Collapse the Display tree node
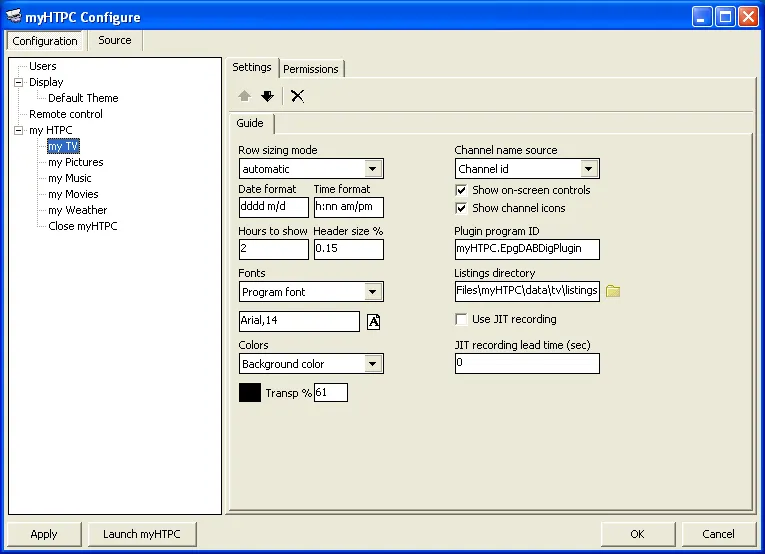765x554 pixels. tap(19, 82)
